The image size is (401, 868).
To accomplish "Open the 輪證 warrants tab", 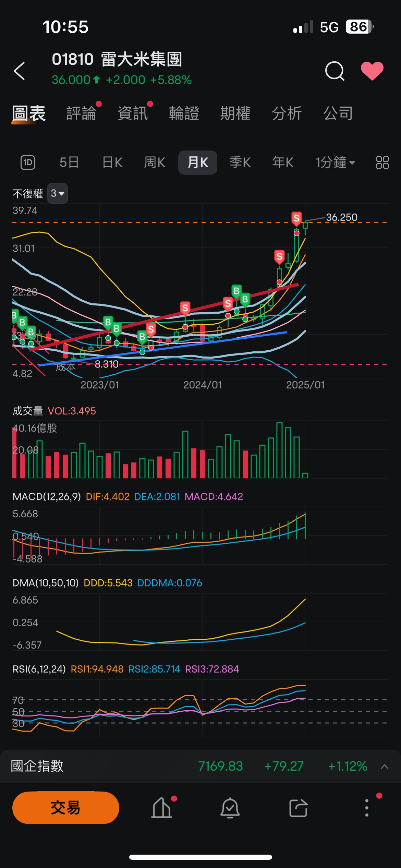I will 184,113.
